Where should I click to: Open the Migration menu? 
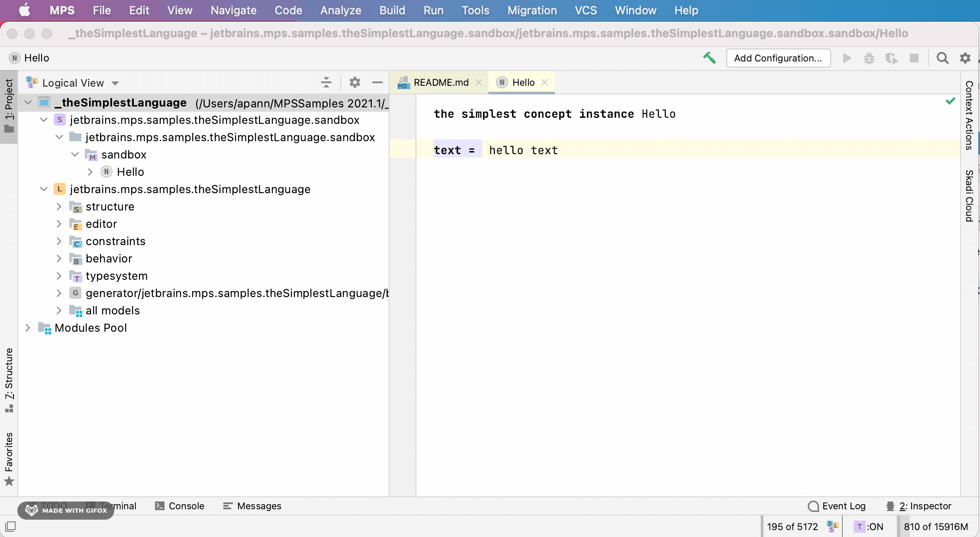coord(532,10)
